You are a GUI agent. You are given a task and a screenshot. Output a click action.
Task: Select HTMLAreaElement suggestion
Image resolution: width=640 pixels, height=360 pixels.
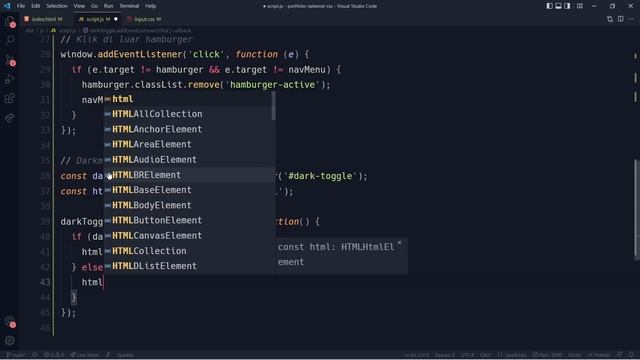pos(189,144)
